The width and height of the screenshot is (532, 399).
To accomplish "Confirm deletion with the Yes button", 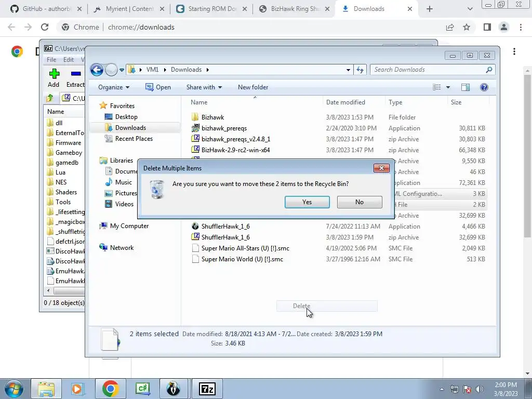I will tap(307, 202).
